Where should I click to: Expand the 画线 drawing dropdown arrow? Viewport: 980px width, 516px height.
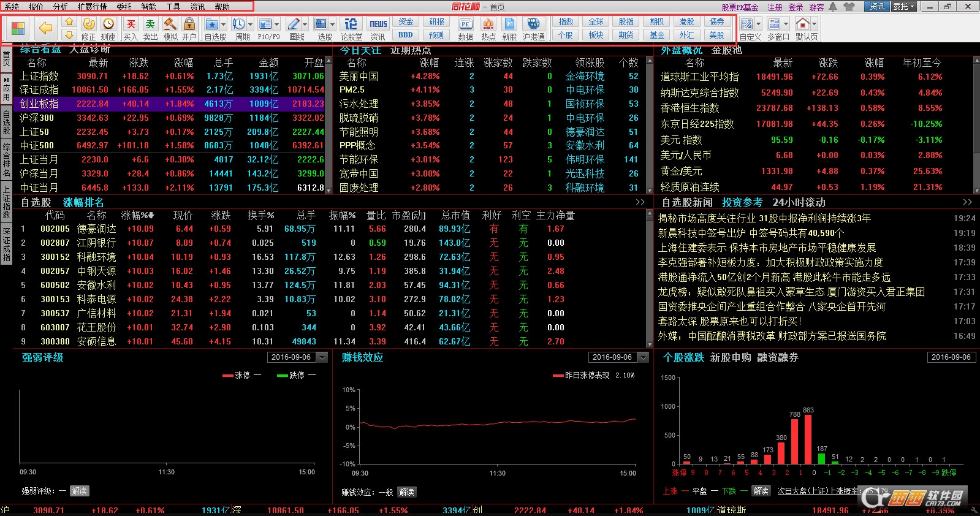pos(305,25)
